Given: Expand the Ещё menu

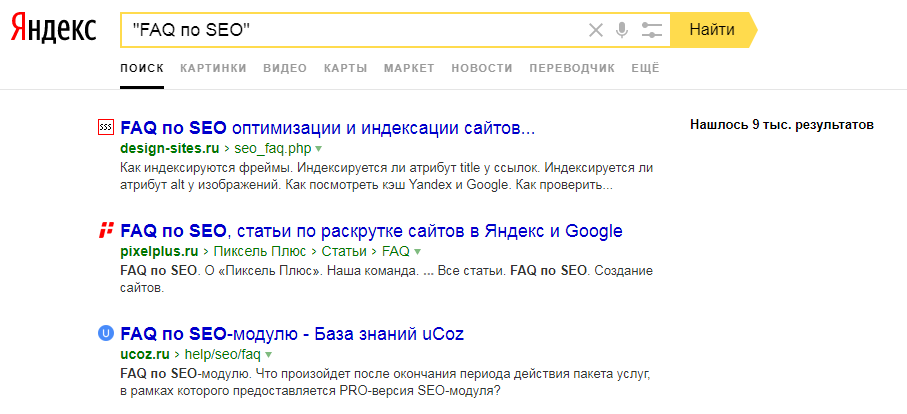Looking at the screenshot, I should pyautogui.click(x=646, y=68).
